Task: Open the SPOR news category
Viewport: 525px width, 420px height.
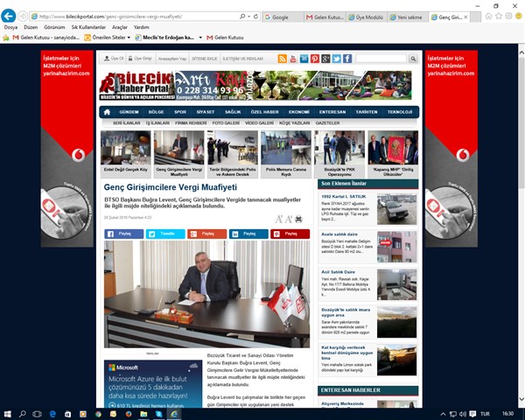Action: (180, 112)
